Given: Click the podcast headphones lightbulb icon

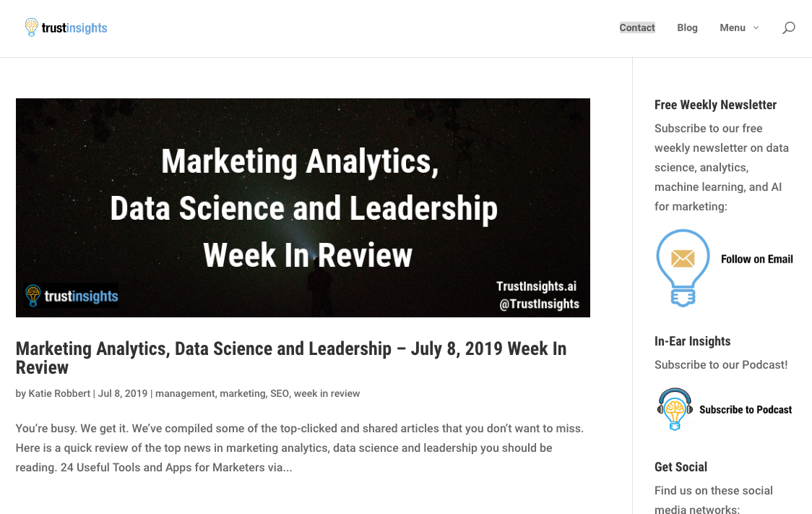Looking at the screenshot, I should [675, 409].
